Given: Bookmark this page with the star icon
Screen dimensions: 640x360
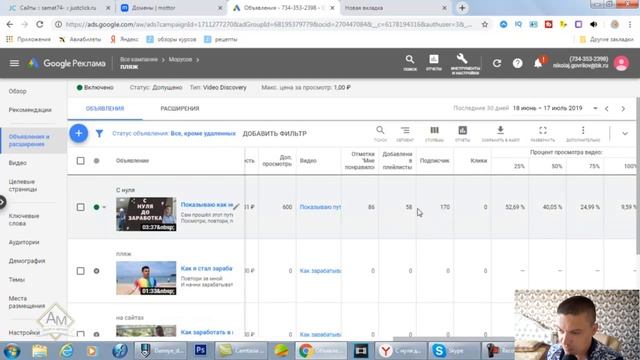Looking at the screenshot, I should coord(484,24).
